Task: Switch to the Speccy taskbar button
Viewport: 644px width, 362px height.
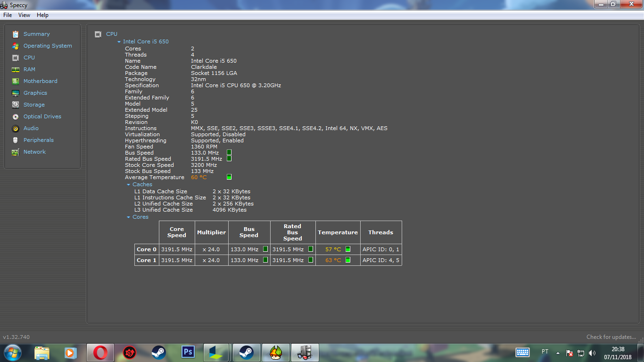Action: click(x=305, y=353)
